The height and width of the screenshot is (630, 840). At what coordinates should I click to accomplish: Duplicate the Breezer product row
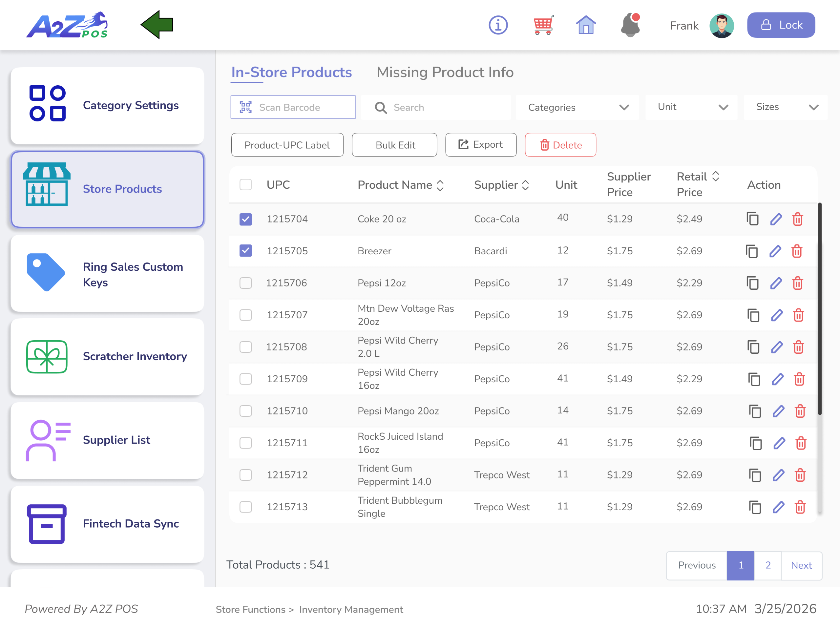pyautogui.click(x=751, y=251)
